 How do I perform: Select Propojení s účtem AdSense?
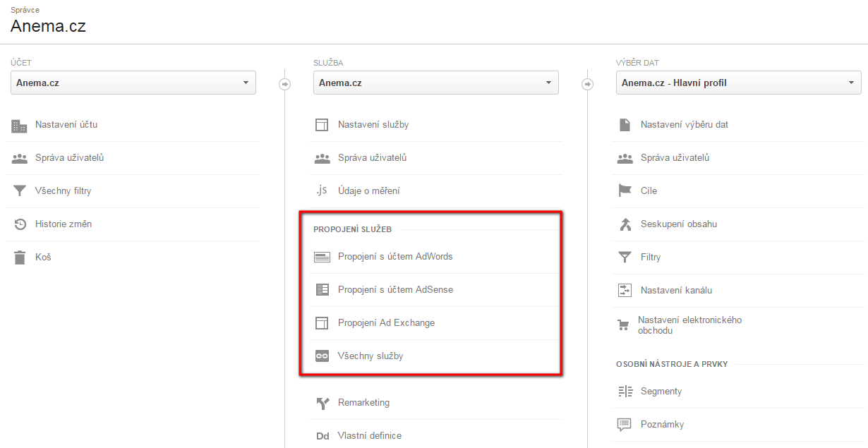tap(395, 290)
